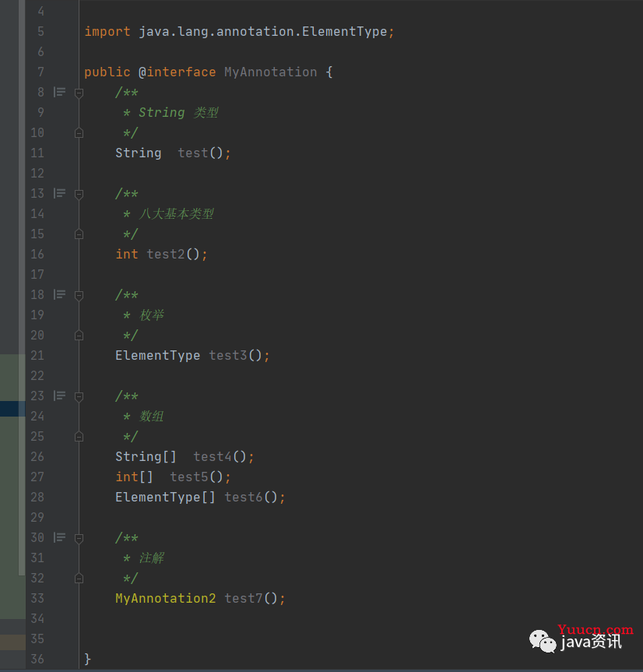Collapse the Javadoc comment starting line 18

pos(79,296)
